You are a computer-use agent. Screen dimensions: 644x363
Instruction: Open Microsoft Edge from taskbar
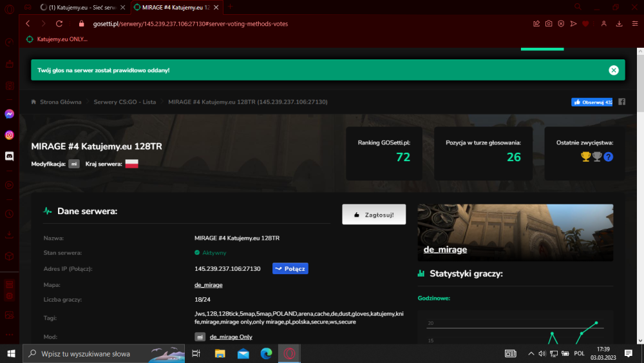pyautogui.click(x=266, y=353)
